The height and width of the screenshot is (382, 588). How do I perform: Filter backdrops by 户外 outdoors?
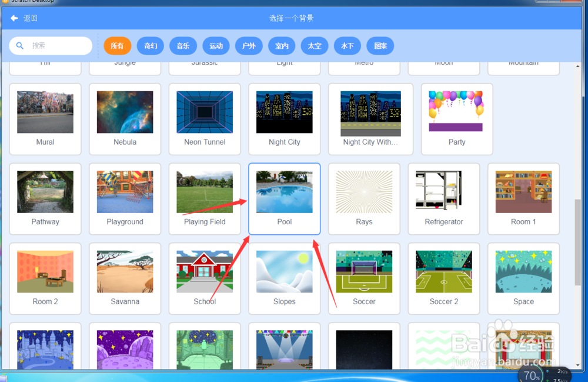click(249, 46)
